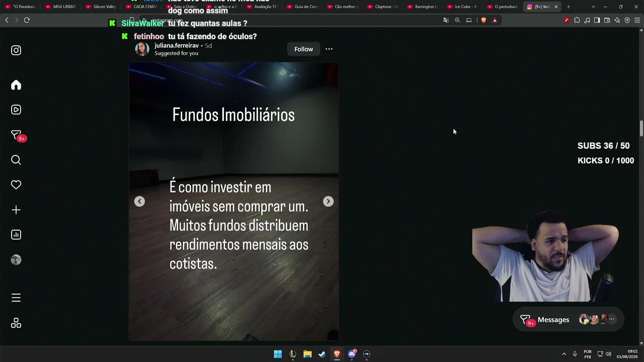This screenshot has height=362, width=644.
Task: Open the Meta apps grid icon
Action: coord(16,323)
